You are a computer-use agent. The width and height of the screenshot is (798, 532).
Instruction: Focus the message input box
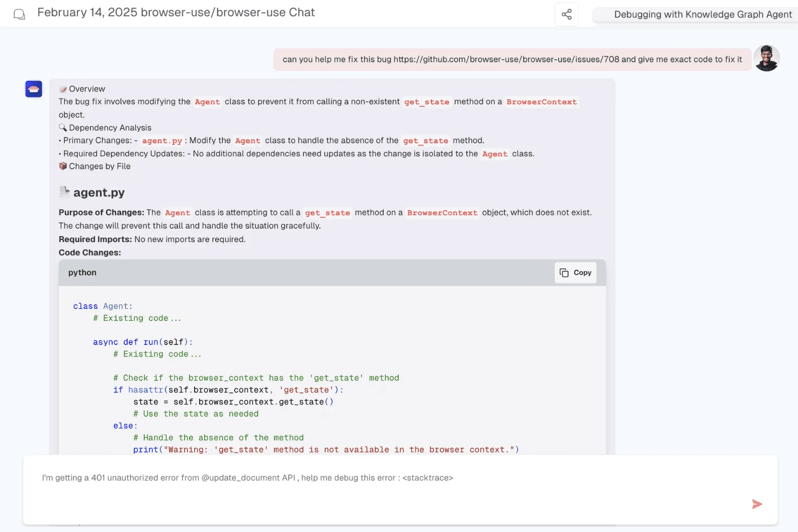tap(400, 489)
